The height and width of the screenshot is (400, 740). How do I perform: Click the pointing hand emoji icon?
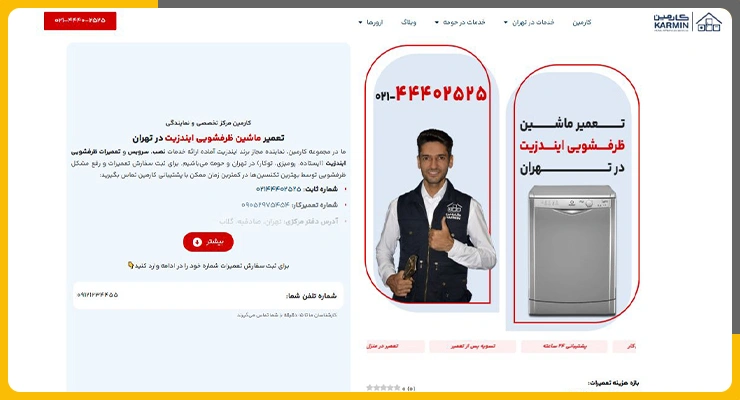tap(131, 265)
